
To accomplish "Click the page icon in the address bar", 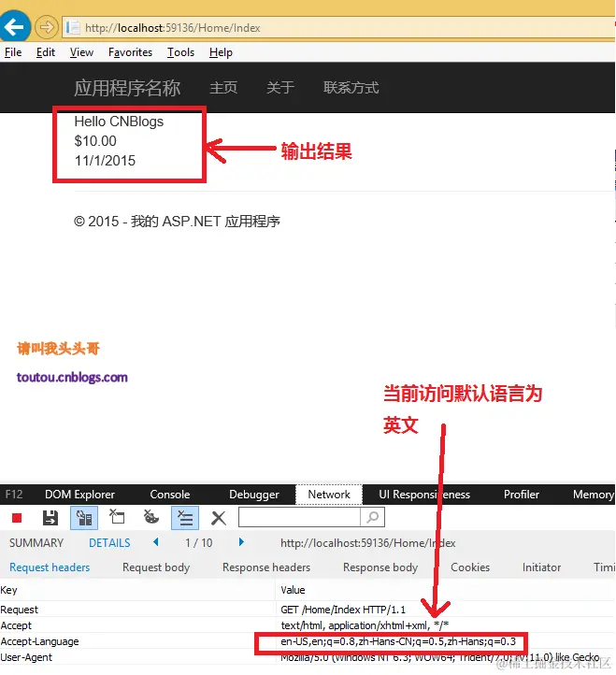I will tap(72, 27).
